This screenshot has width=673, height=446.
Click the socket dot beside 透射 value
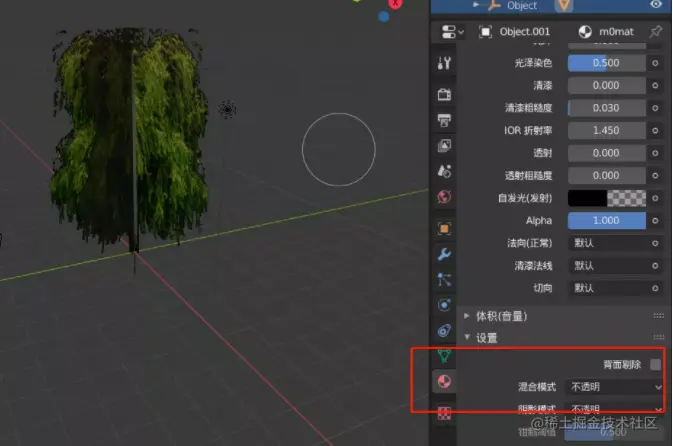655,153
